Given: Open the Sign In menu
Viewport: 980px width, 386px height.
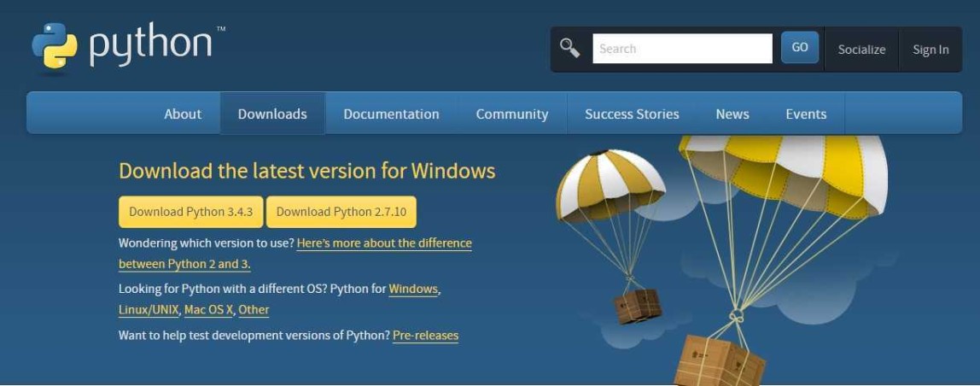Looking at the screenshot, I should pos(930,50).
